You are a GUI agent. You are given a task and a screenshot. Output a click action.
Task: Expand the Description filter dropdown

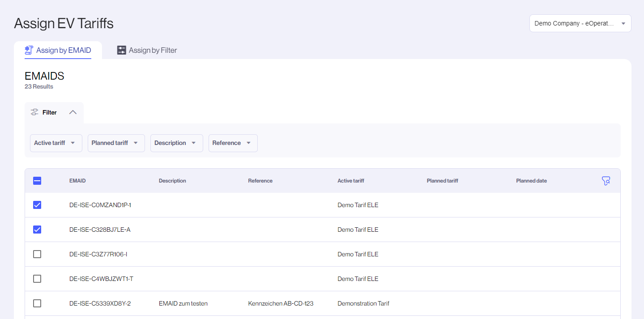(176, 143)
